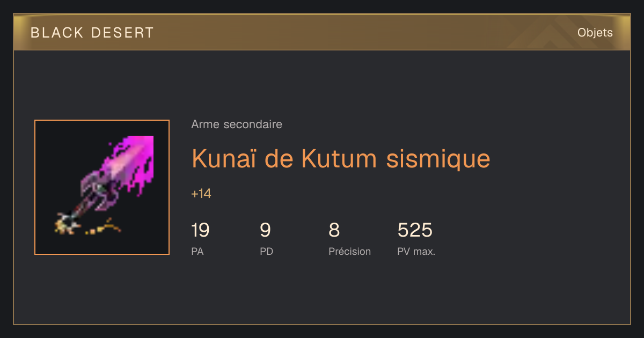The height and width of the screenshot is (338, 644).
Task: Click the 8 accuracy value
Action: [334, 230]
